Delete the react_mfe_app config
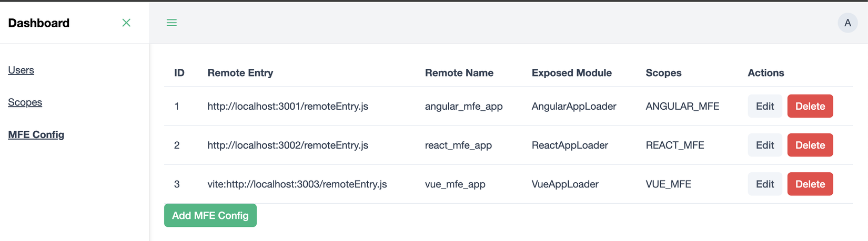Screen dimensions: 868x241 (x=810, y=145)
